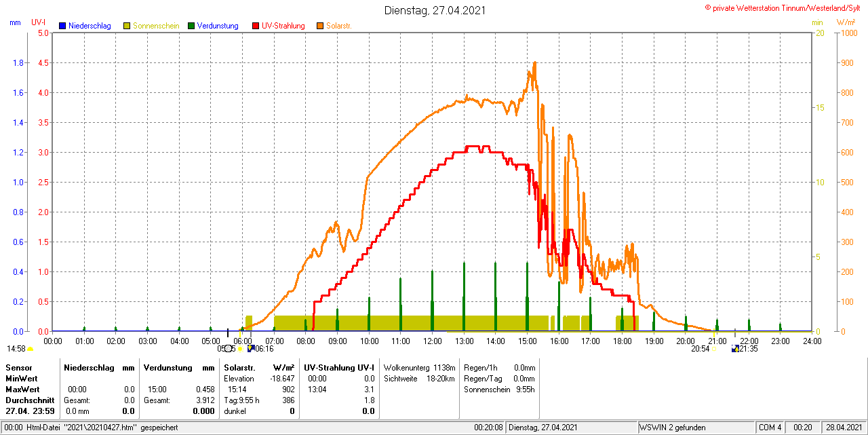Click the UV-Strahlung legend label

tap(283, 26)
